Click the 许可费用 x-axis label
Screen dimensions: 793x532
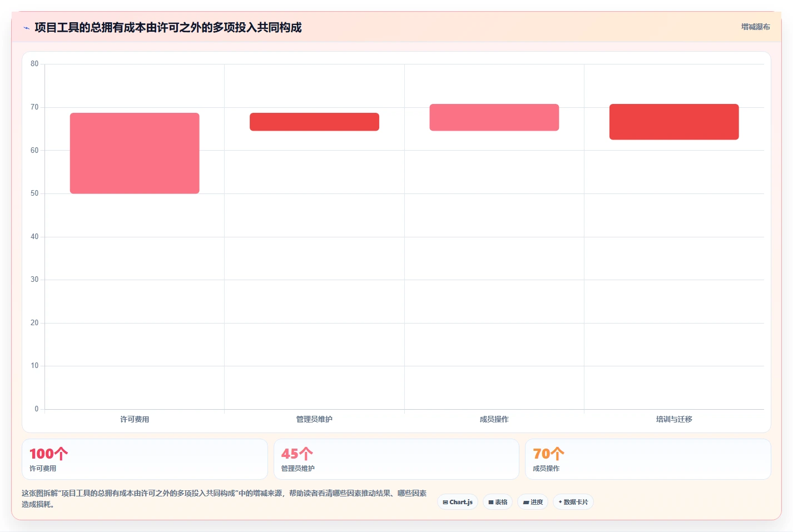pos(135,419)
